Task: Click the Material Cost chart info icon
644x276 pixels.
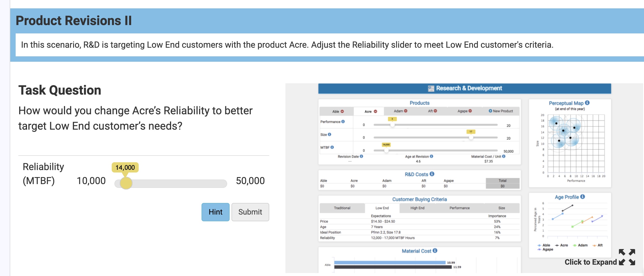Action: [x=435, y=251]
